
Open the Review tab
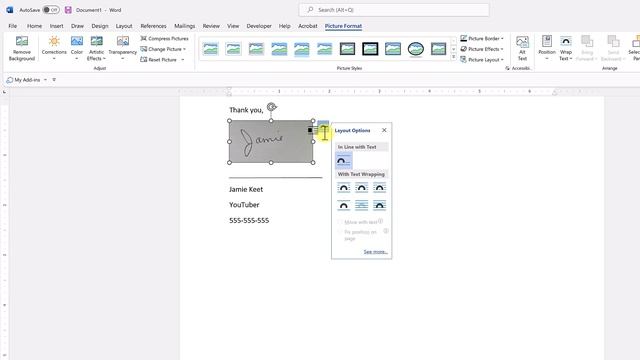(x=211, y=26)
